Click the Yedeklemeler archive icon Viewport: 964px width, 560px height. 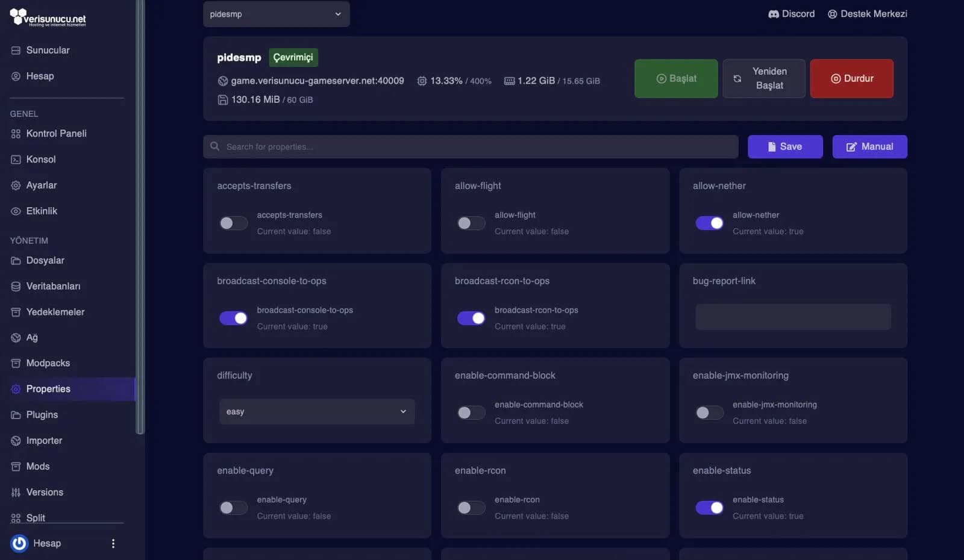tap(16, 313)
